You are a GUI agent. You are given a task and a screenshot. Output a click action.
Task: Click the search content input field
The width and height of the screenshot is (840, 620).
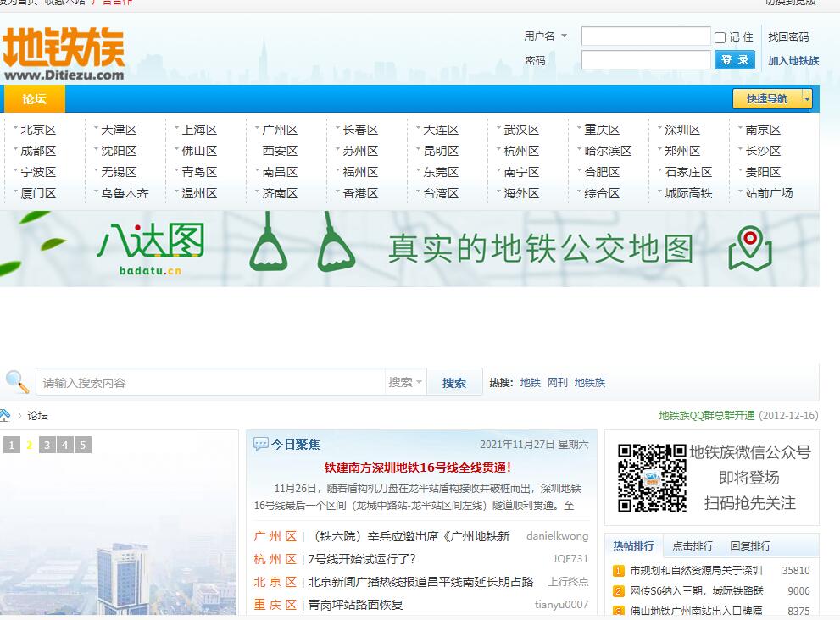tap(212, 383)
